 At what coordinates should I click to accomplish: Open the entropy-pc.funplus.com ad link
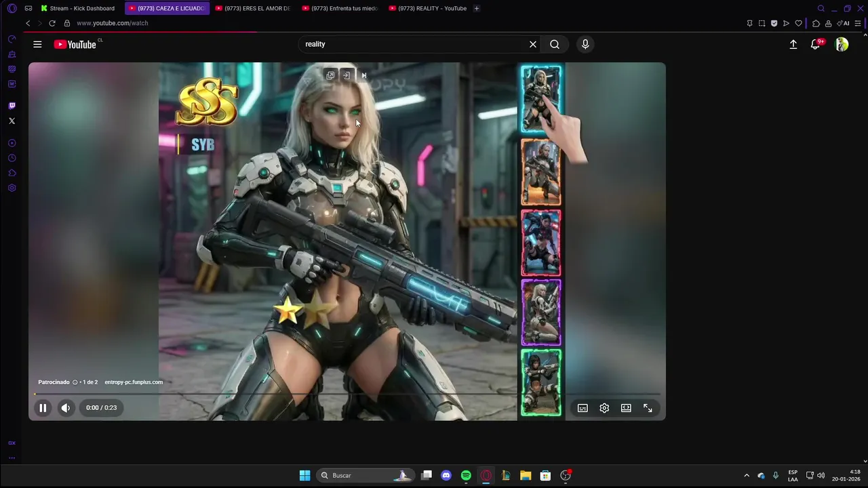tap(134, 382)
